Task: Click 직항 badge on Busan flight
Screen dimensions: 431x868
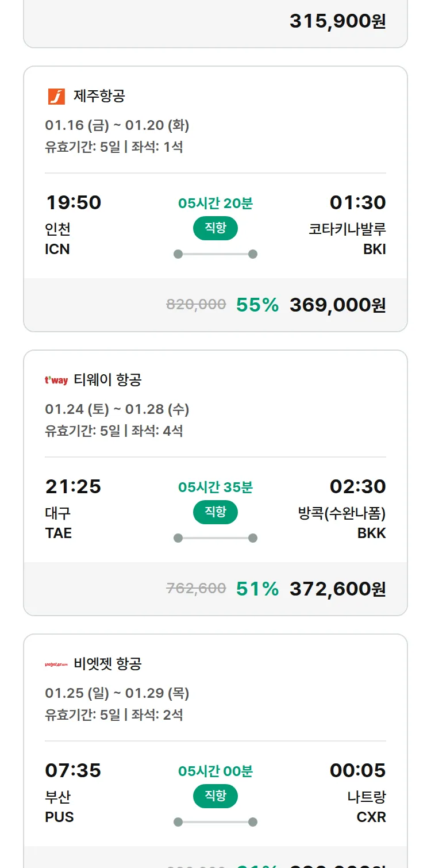Action: 215,796
